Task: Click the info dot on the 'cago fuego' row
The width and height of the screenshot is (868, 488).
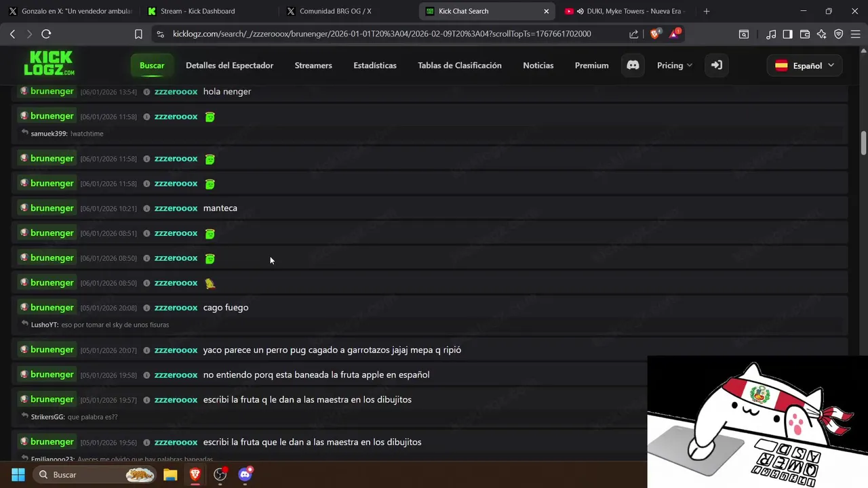Action: tap(146, 308)
